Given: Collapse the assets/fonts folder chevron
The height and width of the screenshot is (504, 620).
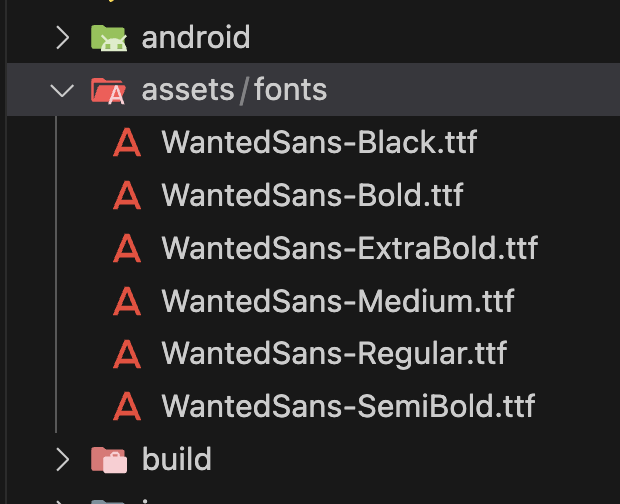Looking at the screenshot, I should coord(62,90).
